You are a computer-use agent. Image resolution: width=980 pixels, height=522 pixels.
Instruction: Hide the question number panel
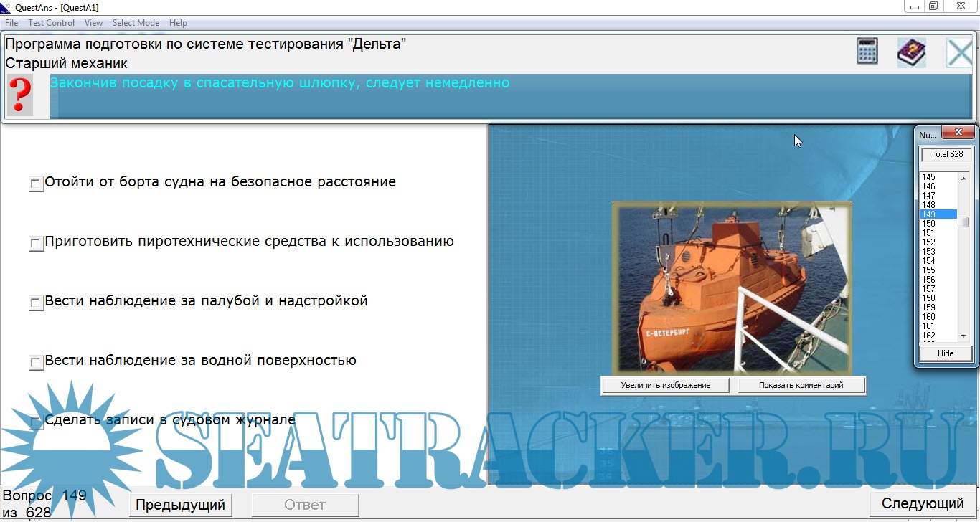click(x=945, y=353)
